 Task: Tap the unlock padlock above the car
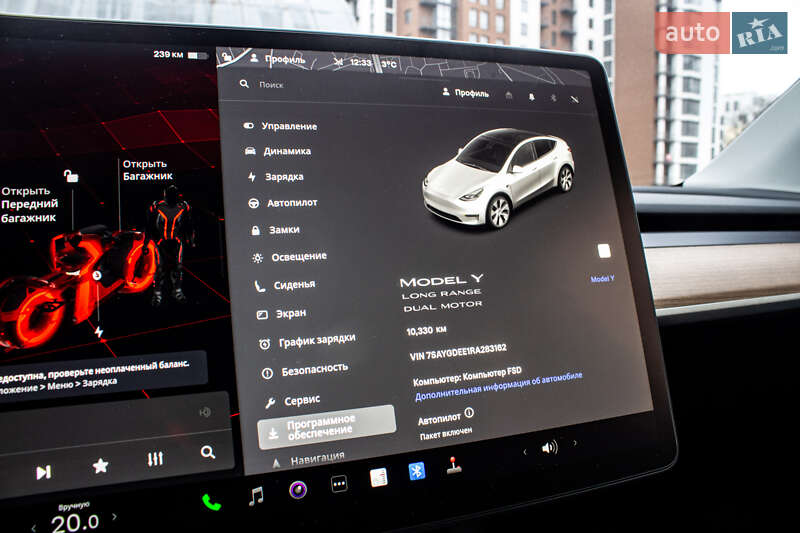[71, 176]
